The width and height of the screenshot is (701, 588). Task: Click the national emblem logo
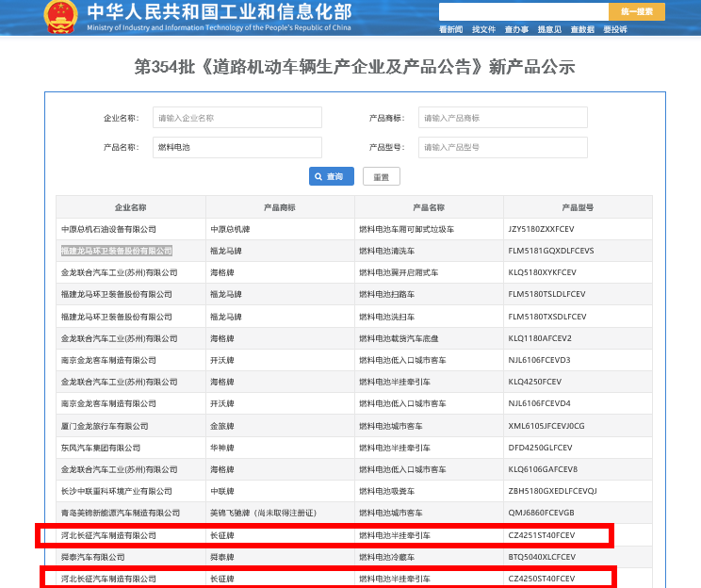[61, 17]
